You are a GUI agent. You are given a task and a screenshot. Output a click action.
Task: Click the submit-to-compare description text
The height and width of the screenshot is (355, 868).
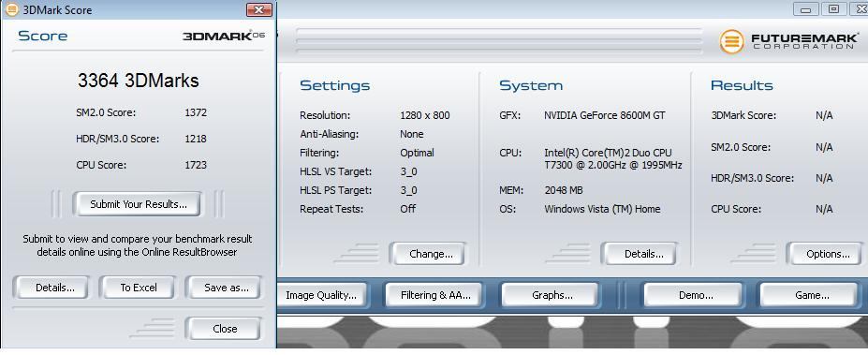coord(138,245)
